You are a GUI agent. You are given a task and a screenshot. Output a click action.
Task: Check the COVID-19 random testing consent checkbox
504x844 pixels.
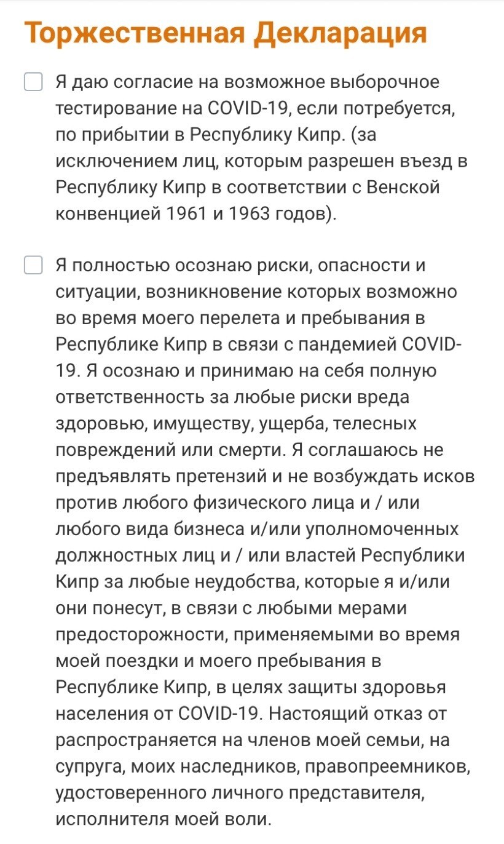(x=33, y=81)
